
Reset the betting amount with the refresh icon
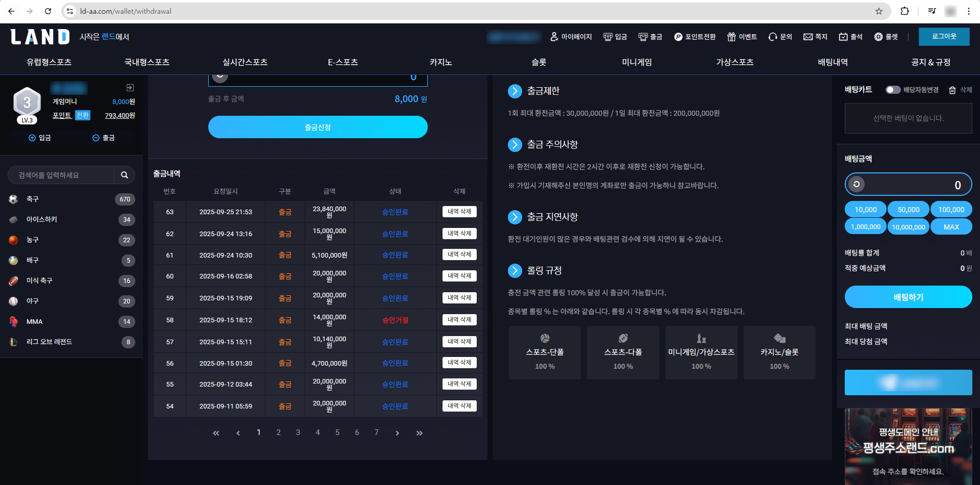point(856,184)
